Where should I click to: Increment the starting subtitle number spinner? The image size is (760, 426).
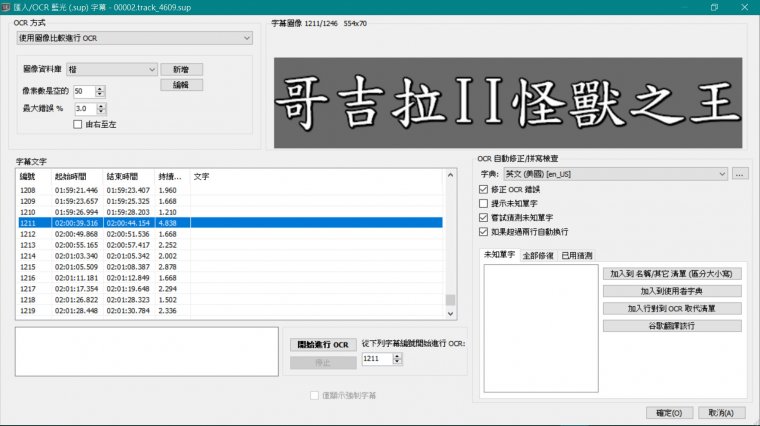pyautogui.click(x=397, y=356)
